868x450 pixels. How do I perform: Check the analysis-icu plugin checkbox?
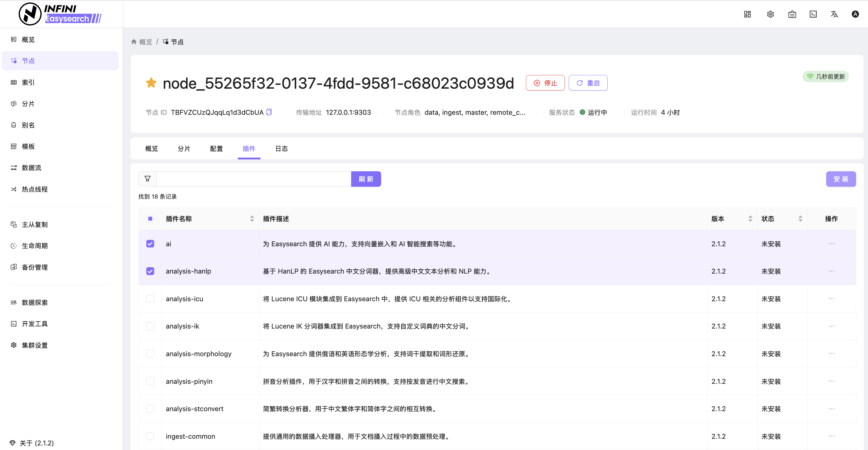[150, 299]
